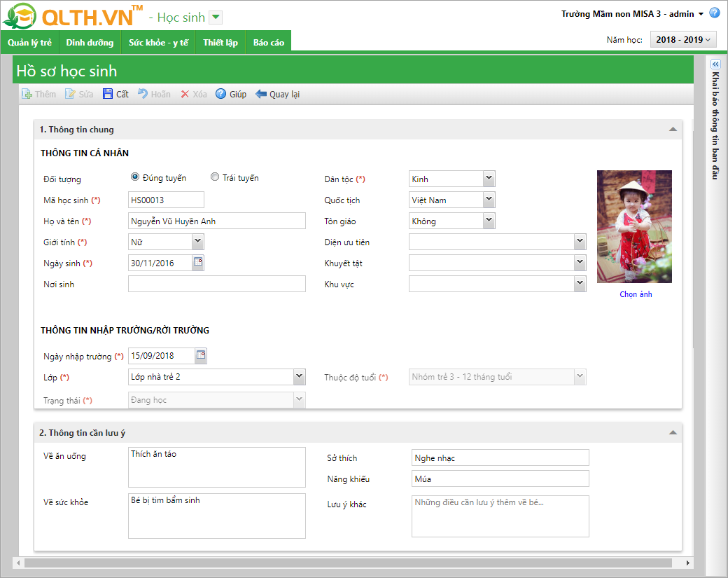Image resolution: width=728 pixels, height=578 pixels.
Task: Click the Về sức khỏe text area
Action: [x=217, y=516]
